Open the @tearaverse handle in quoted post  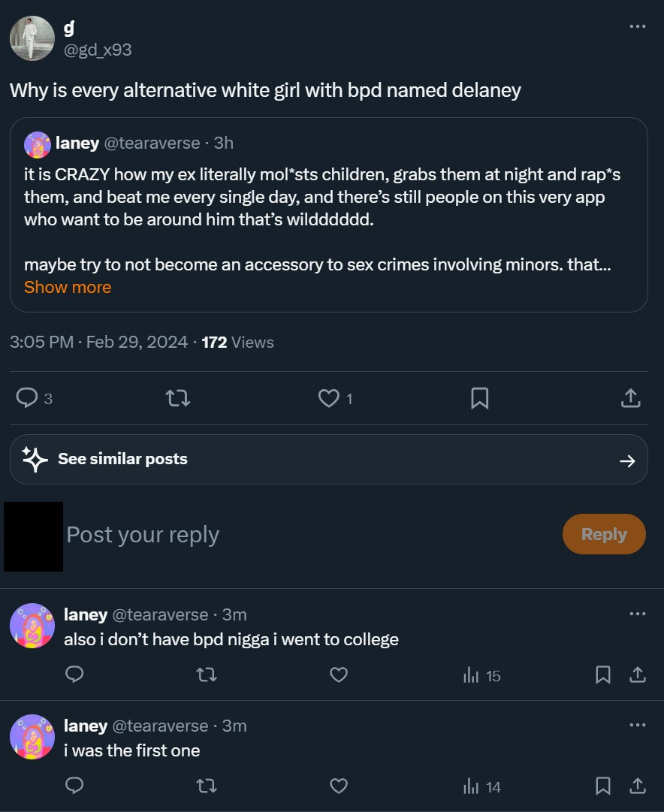(x=151, y=143)
